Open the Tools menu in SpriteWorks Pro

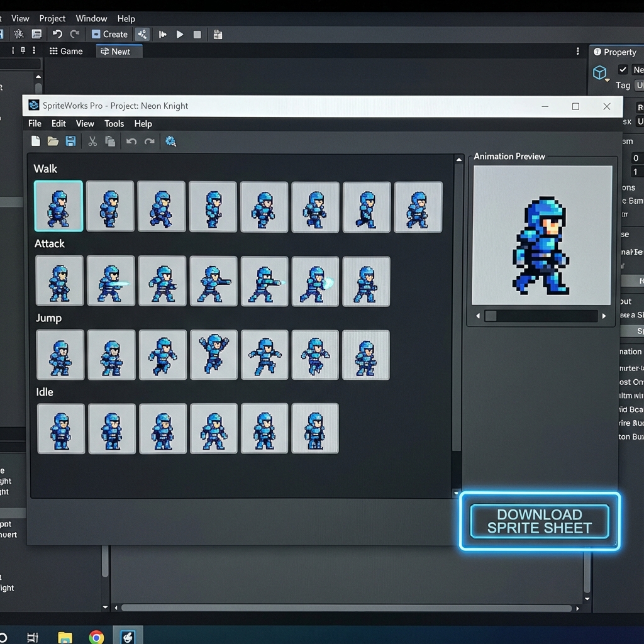[114, 124]
